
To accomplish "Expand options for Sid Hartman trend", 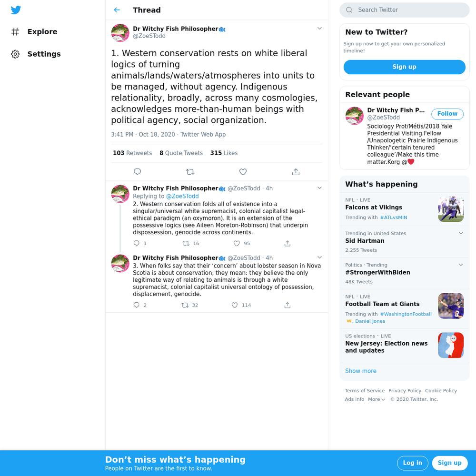I will tap(461, 233).
